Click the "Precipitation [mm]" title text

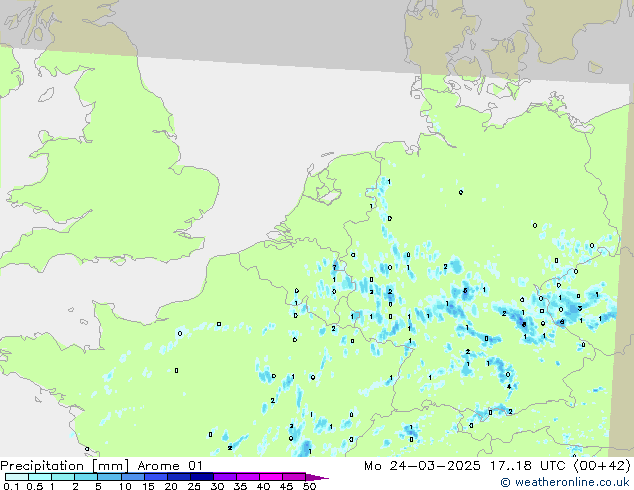(65, 466)
